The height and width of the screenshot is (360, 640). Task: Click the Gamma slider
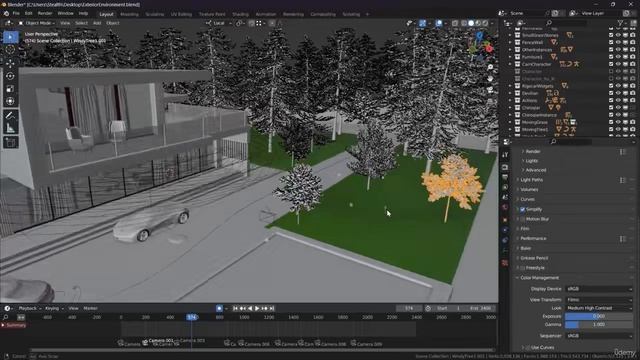pyautogui.click(x=599, y=325)
